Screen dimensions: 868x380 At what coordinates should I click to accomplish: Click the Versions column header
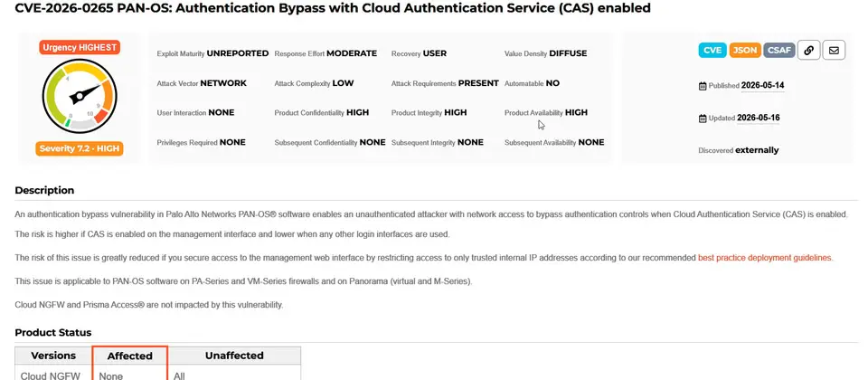point(53,356)
